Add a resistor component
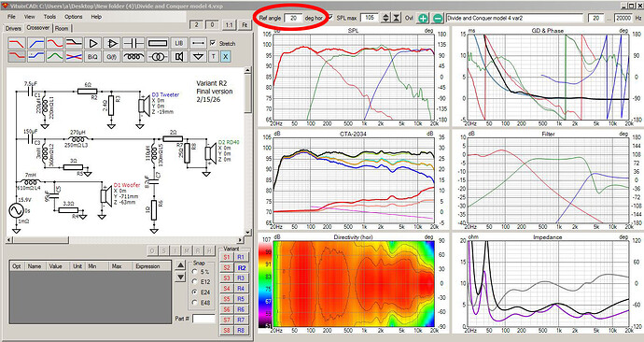Viewport: 644px width, 342px height. 158,43
